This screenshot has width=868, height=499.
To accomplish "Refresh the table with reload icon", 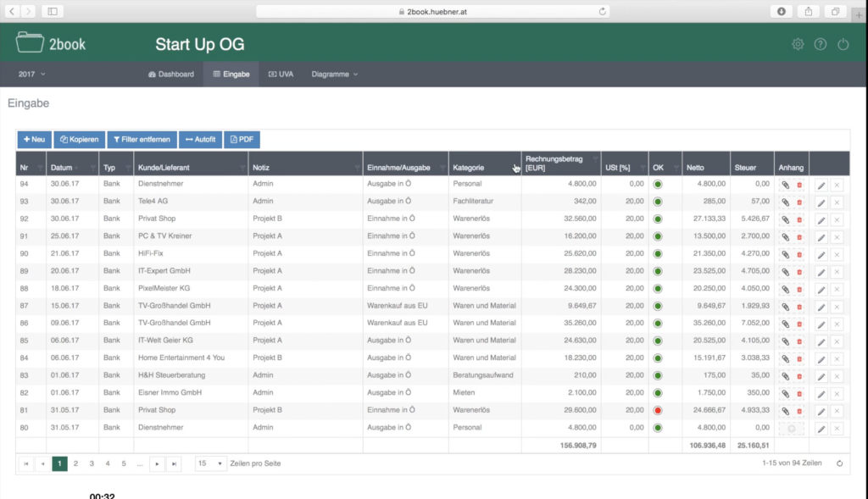I will click(840, 463).
